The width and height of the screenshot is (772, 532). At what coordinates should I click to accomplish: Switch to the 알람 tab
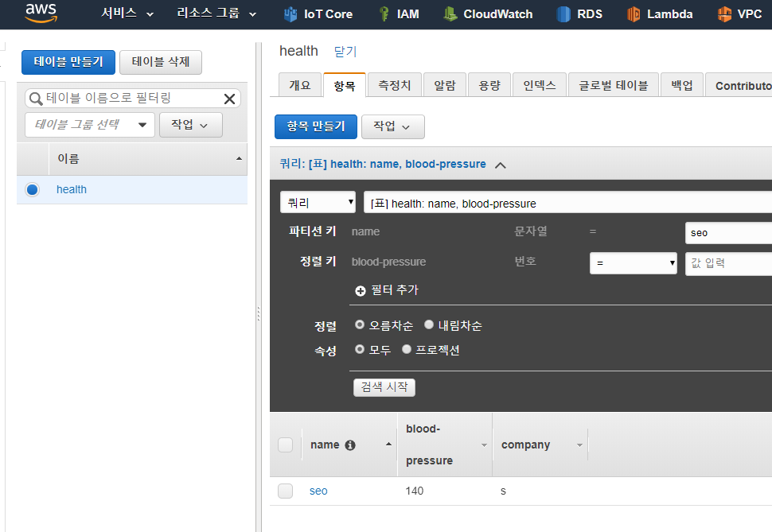pos(445,85)
